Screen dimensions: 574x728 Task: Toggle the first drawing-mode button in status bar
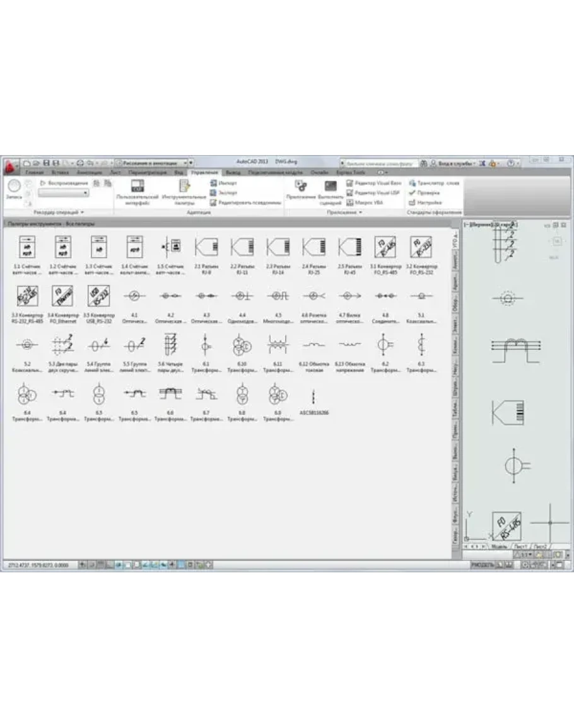[x=83, y=565]
